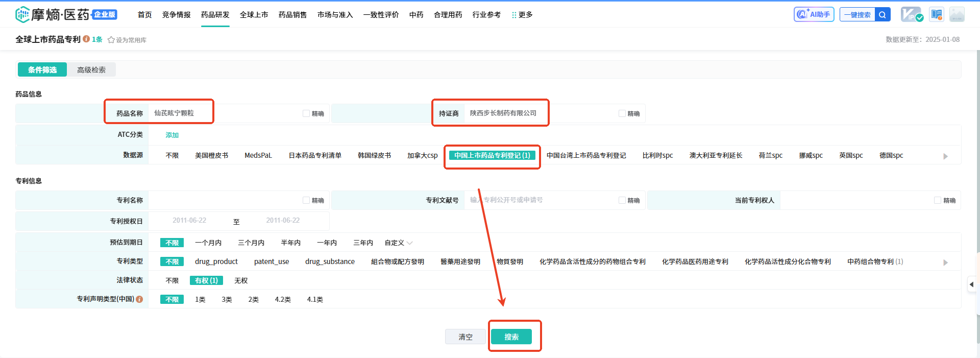980x358 pixels.
Task: Tick the 精确 checkbox for 持证商
Action: [x=622, y=113]
